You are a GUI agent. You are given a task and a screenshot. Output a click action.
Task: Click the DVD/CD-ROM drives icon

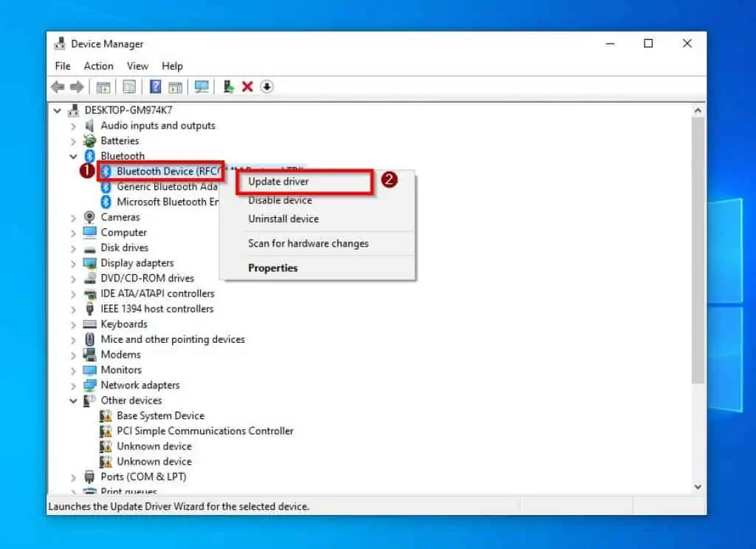[89, 279]
